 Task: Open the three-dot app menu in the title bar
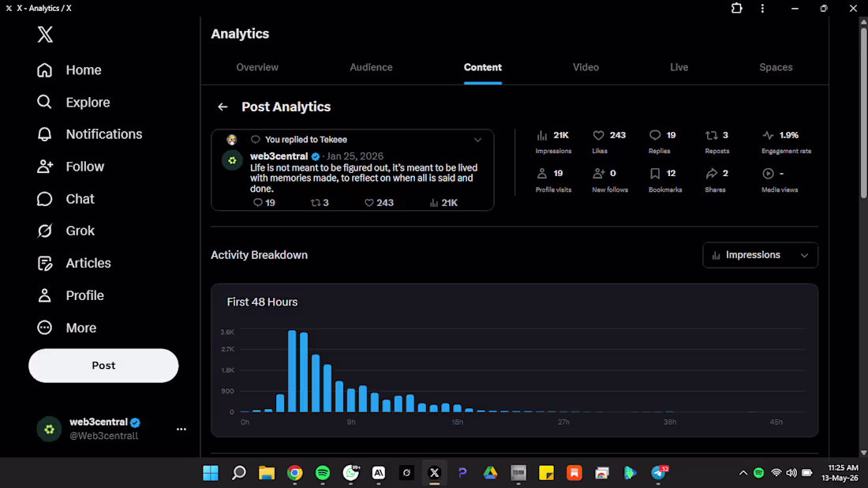click(762, 9)
